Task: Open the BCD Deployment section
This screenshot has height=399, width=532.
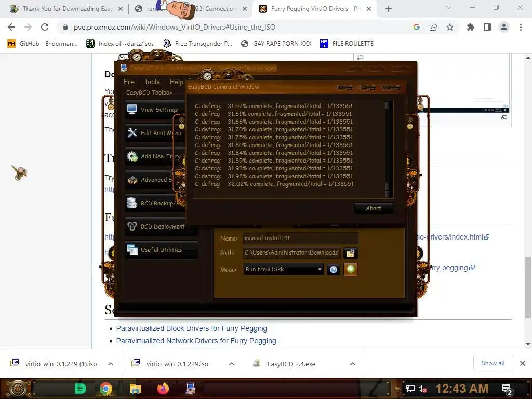Action: 162,227
